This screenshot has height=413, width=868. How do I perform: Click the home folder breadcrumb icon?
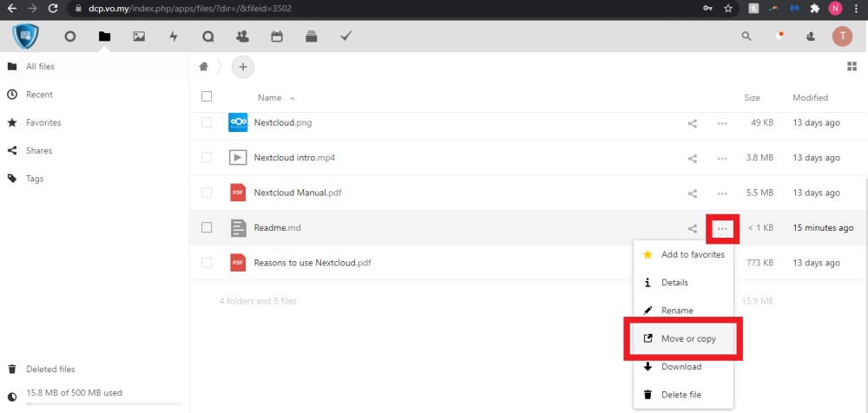(x=205, y=67)
